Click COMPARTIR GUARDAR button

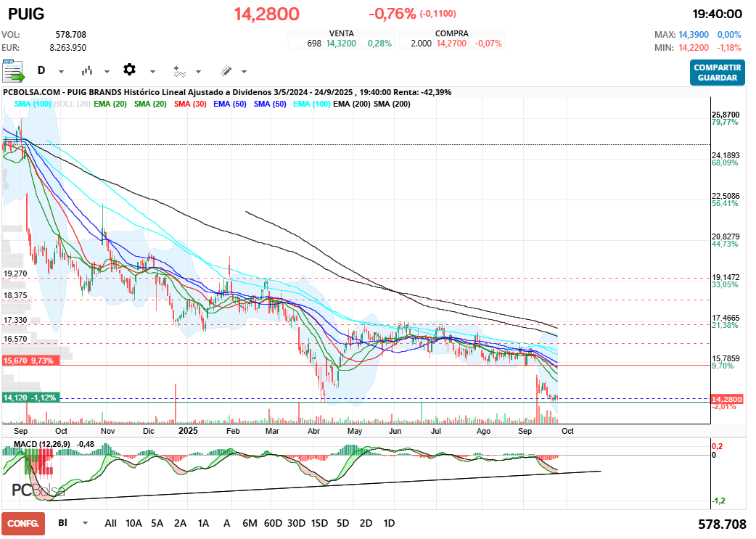[x=718, y=73]
